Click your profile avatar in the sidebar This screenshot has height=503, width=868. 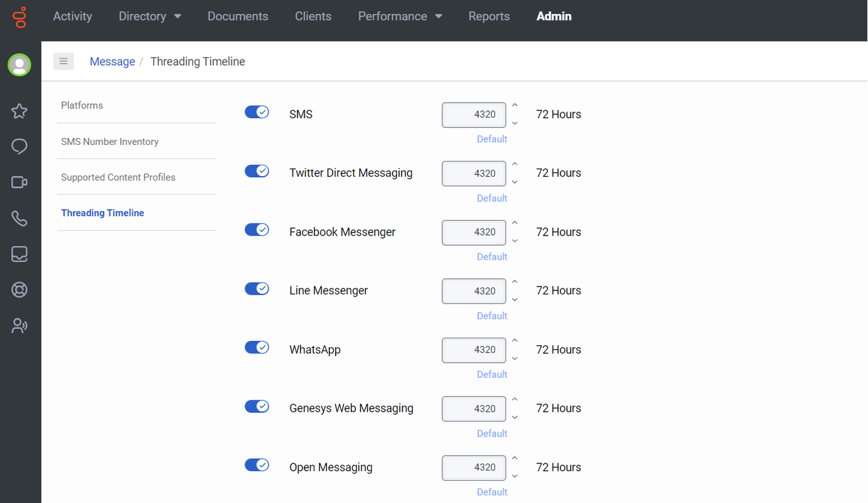[x=19, y=64]
